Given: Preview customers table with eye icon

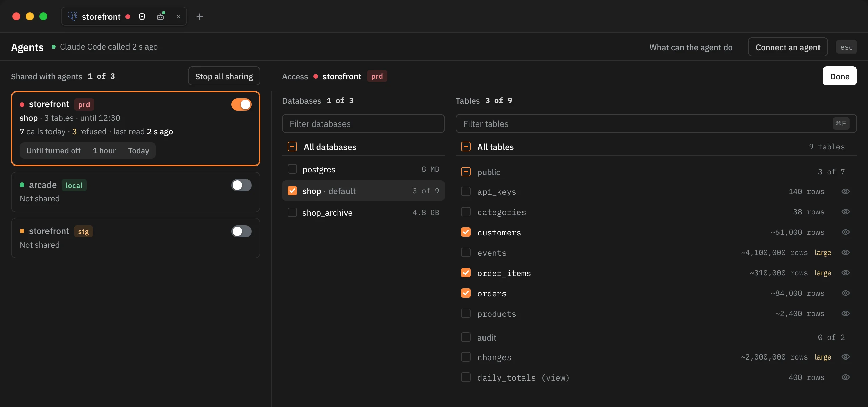Looking at the screenshot, I should click(x=846, y=232).
